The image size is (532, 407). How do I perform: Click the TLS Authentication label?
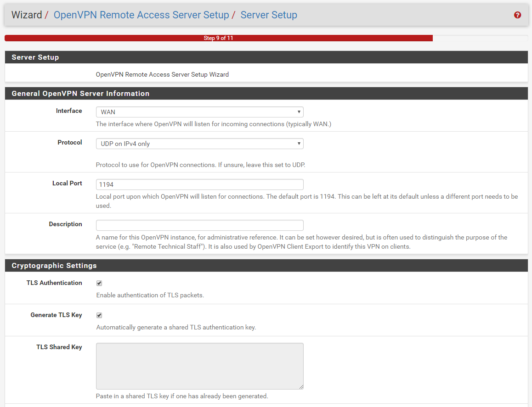54,283
